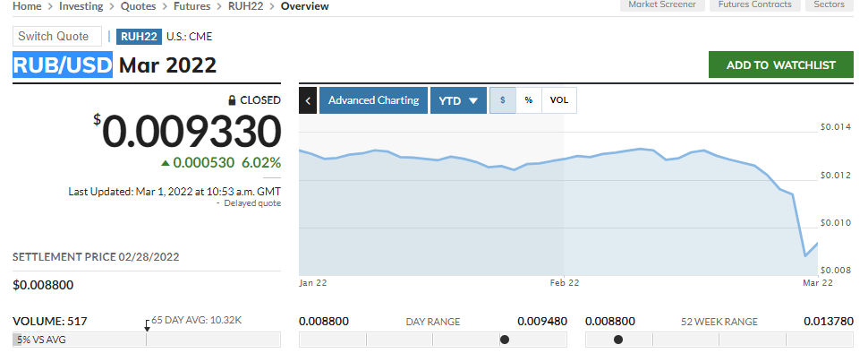Switch chart to percent view

click(529, 100)
